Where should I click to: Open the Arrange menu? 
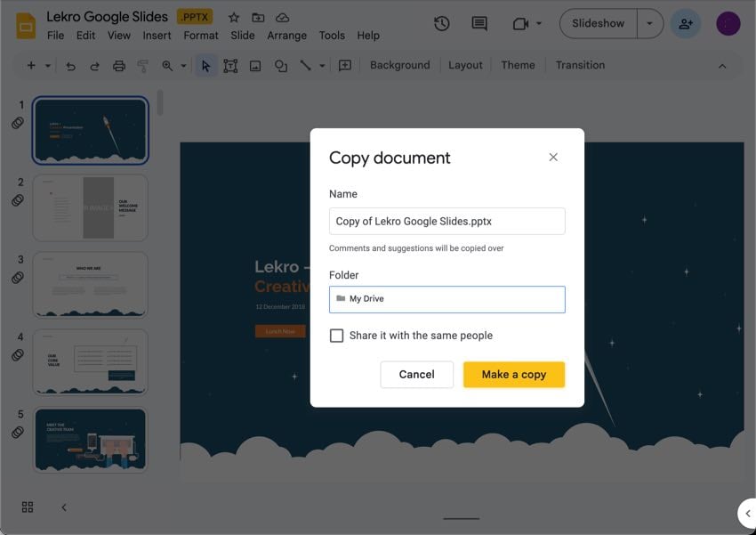pos(286,36)
